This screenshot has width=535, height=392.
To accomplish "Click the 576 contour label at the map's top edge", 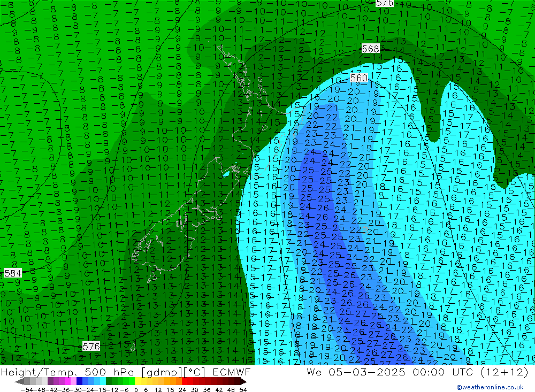I will [385, 3].
